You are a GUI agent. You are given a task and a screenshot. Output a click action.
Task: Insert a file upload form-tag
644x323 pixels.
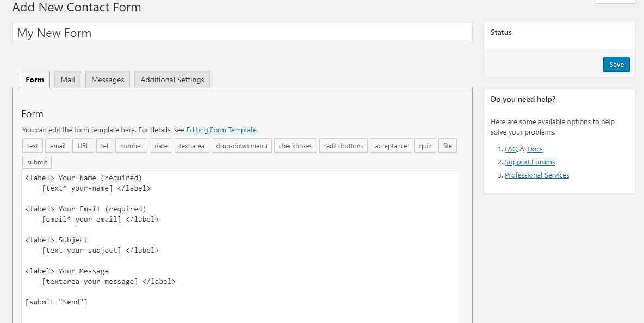click(447, 145)
